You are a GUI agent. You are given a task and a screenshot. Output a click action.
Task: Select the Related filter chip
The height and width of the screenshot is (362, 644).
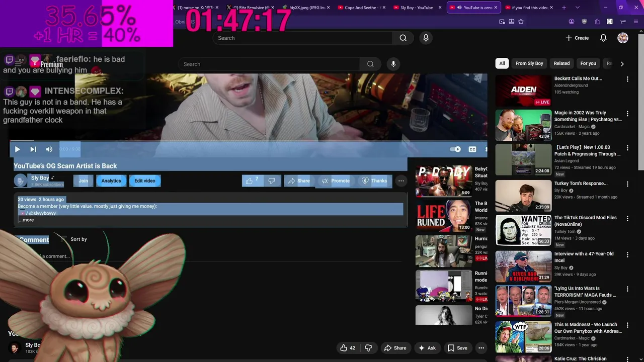coord(561,63)
